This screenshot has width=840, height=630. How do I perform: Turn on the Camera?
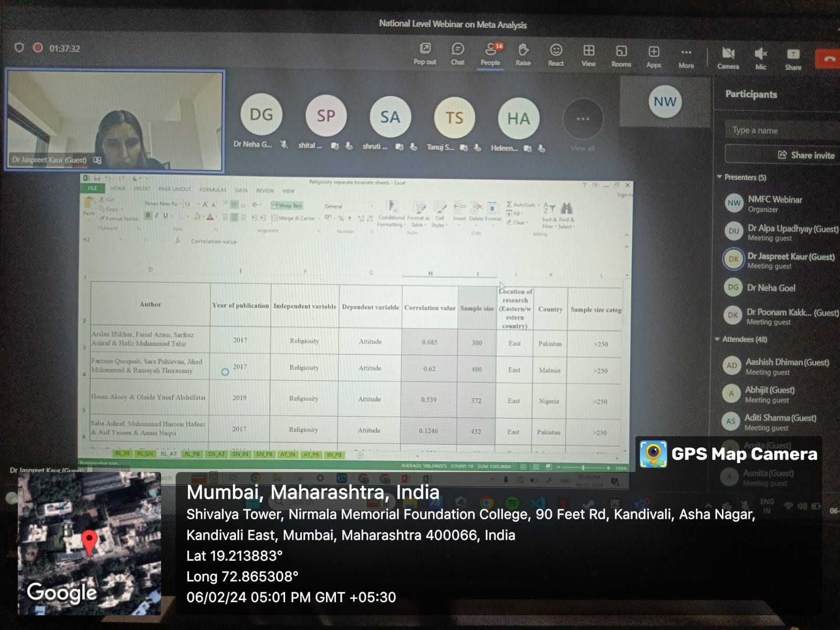click(x=728, y=57)
